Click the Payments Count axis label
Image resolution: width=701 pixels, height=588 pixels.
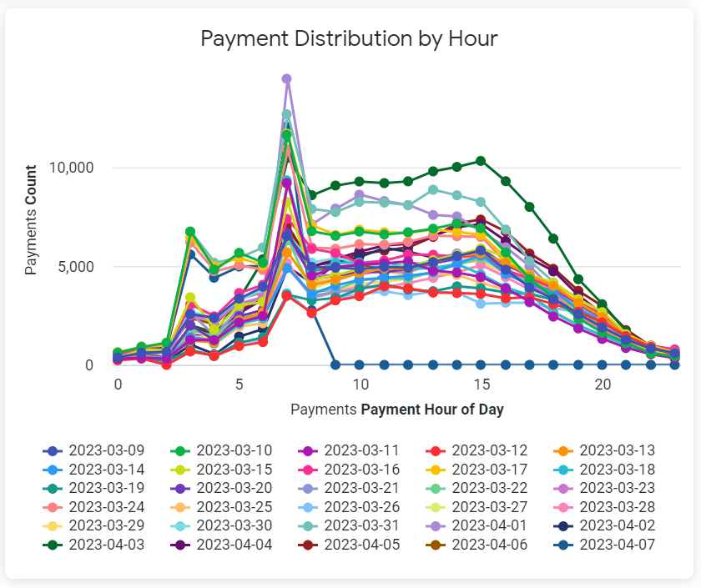click(x=31, y=220)
